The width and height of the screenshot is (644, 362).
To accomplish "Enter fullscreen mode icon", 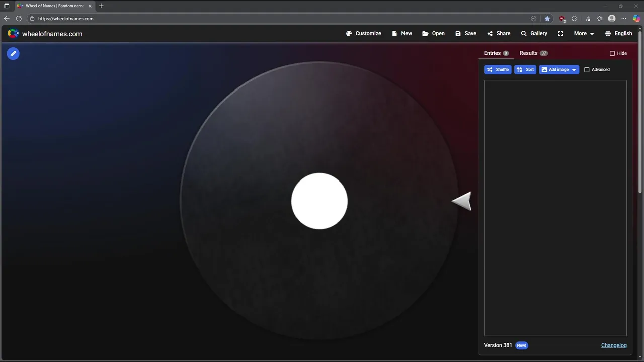I will (x=560, y=34).
